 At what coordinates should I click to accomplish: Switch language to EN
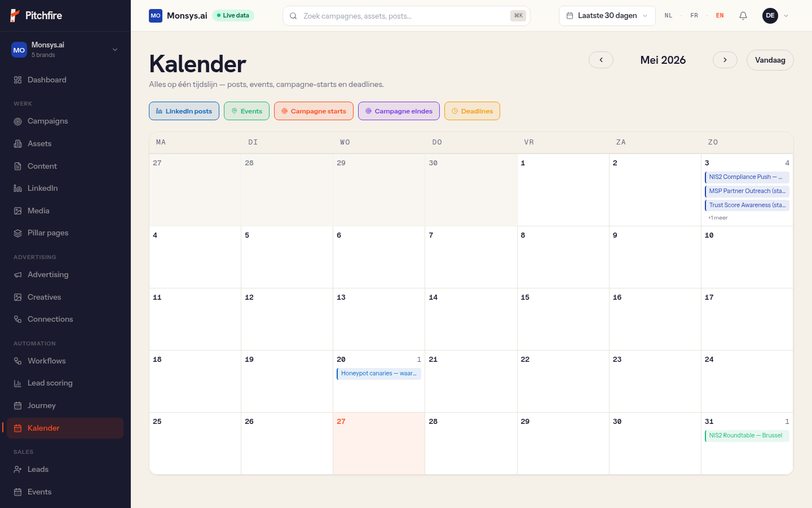click(720, 16)
